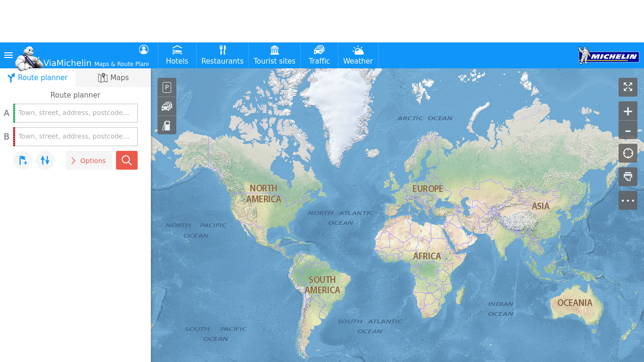Open the hamburger main menu

(x=8, y=55)
